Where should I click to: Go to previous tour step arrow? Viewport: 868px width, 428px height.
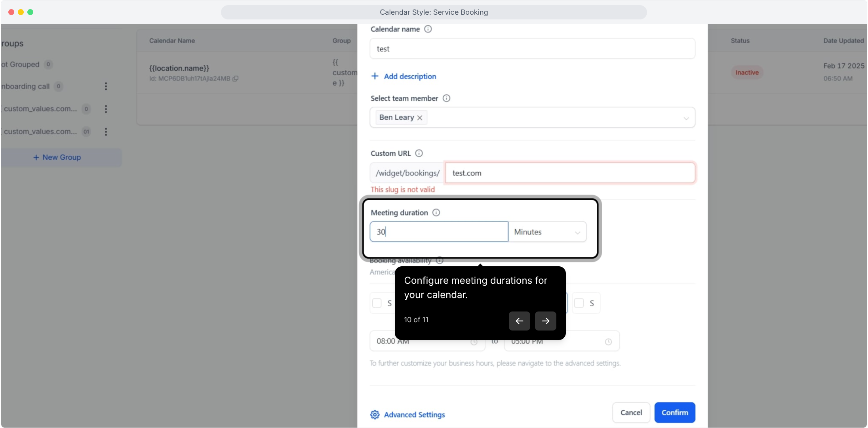click(x=519, y=321)
